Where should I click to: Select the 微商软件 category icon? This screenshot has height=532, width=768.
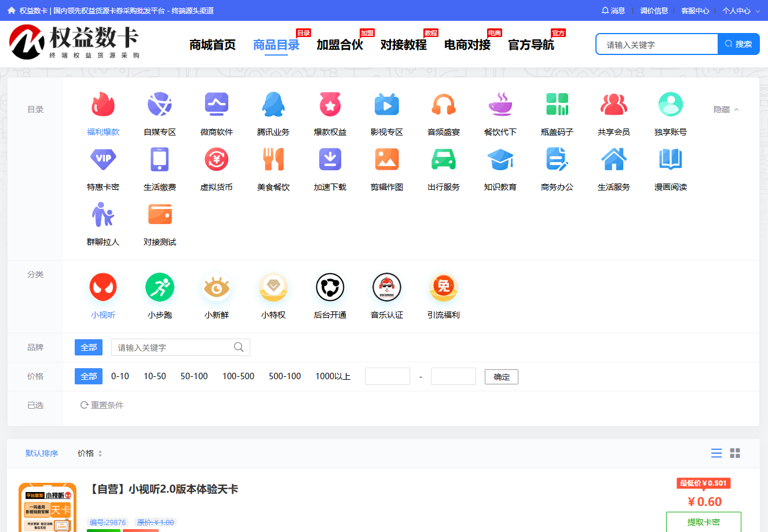(x=217, y=105)
